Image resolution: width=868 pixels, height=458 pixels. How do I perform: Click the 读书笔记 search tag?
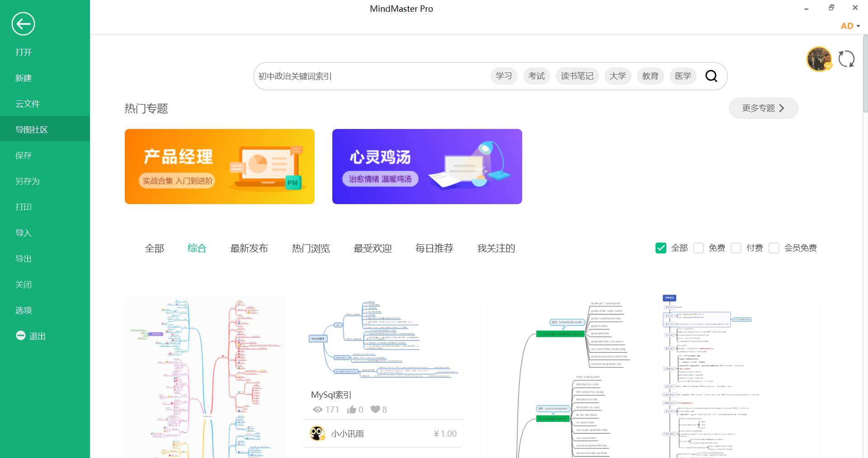click(x=577, y=76)
